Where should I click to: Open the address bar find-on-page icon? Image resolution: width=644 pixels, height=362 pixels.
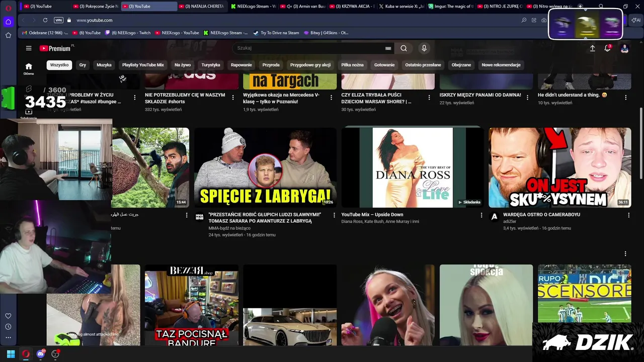pyautogui.click(x=524, y=20)
